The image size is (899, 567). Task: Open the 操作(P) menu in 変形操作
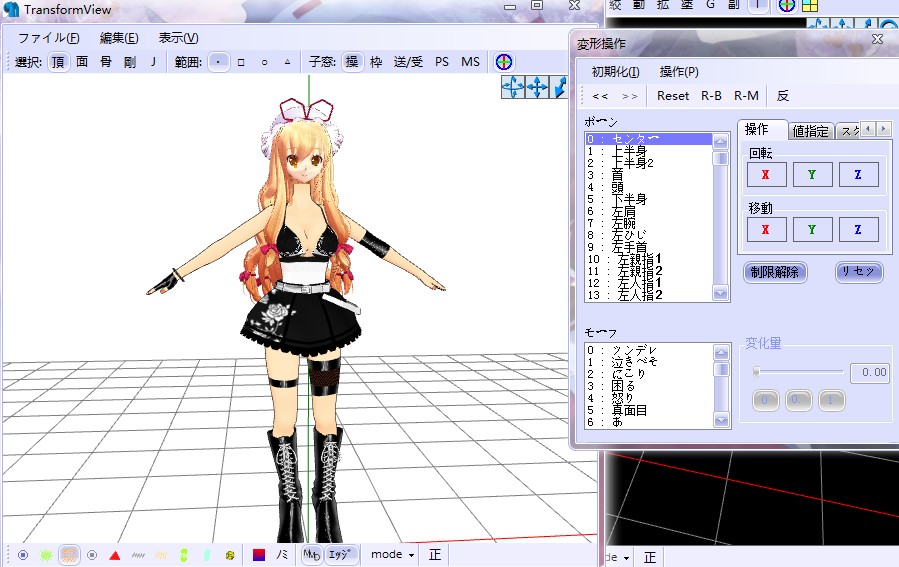679,72
